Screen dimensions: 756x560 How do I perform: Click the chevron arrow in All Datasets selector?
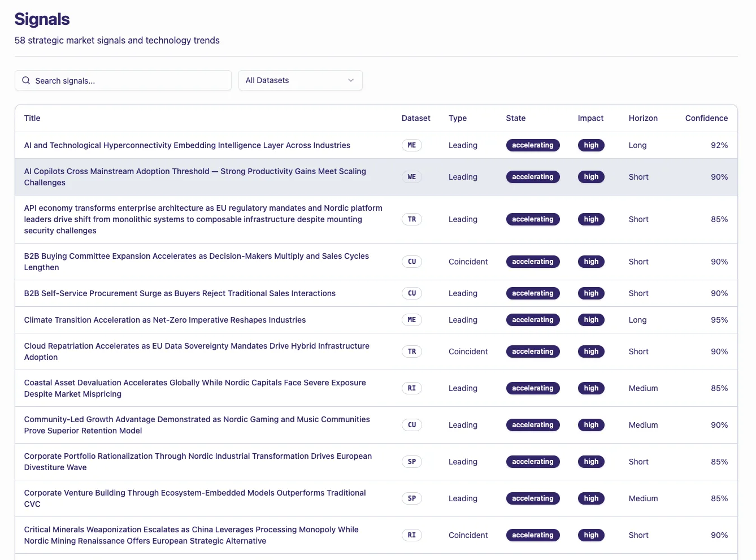coord(351,80)
